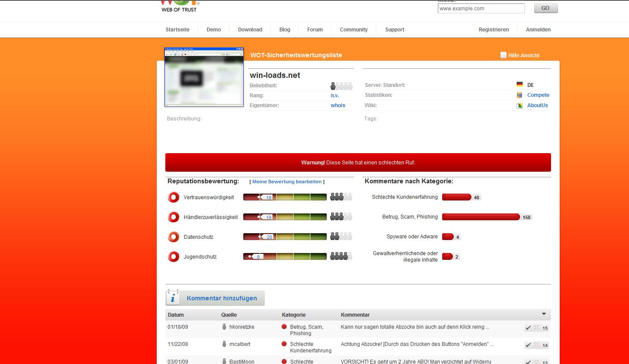Open the whois owner link

(x=338, y=105)
